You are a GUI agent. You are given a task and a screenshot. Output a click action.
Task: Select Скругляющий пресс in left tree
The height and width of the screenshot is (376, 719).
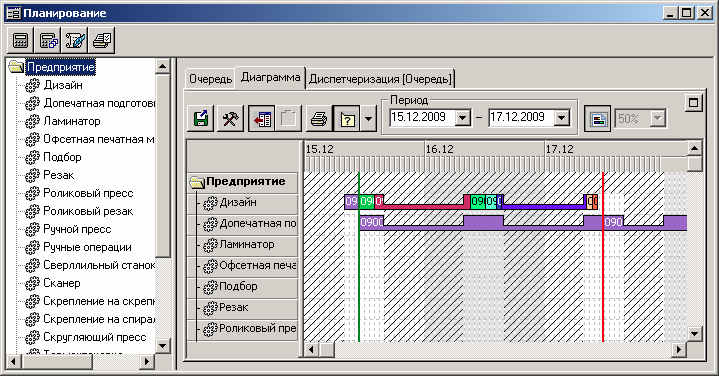pos(94,337)
